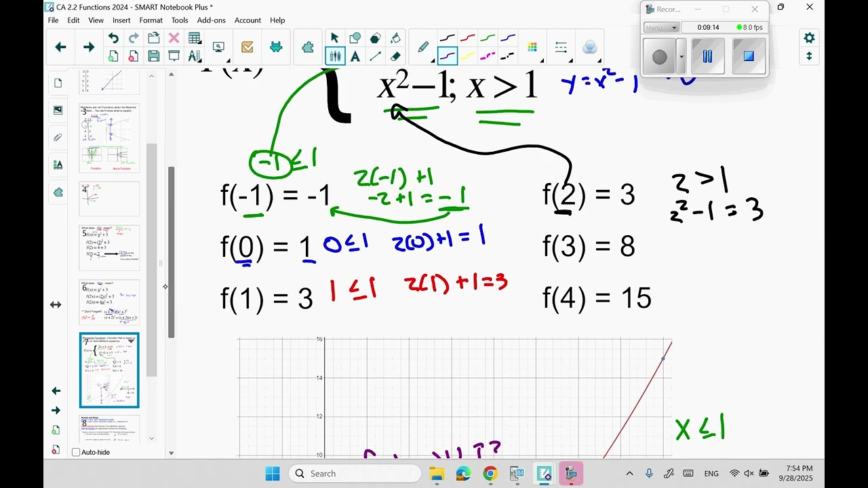Open the sidebar Add-ons puzzle tab
Viewport: 868px width, 488px height.
(58, 192)
